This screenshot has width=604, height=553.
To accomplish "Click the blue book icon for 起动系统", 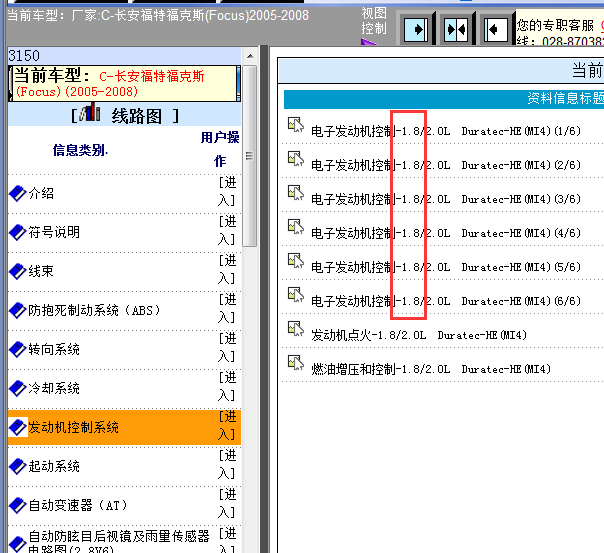I will 17,466.
